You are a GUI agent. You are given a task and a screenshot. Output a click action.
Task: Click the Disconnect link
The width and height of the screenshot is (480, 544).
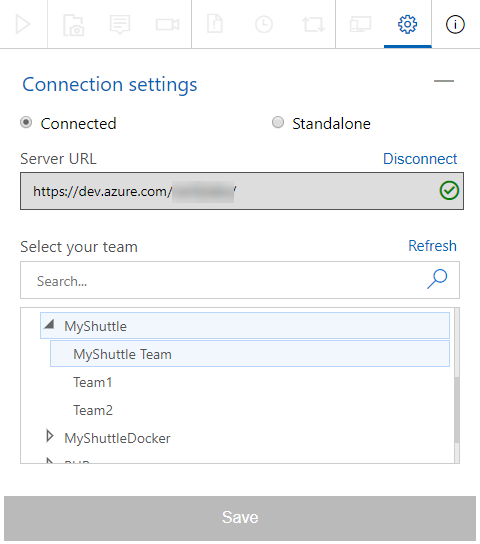click(420, 159)
